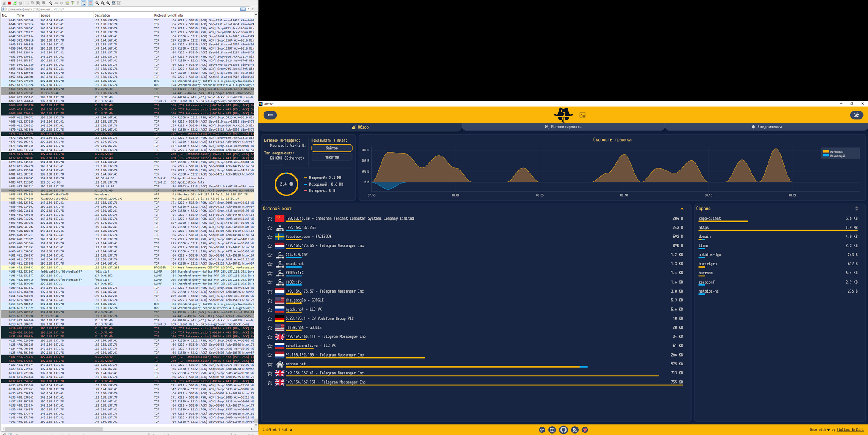Open the display filter history dropdown
The height and width of the screenshot is (435, 868).
(248, 9)
